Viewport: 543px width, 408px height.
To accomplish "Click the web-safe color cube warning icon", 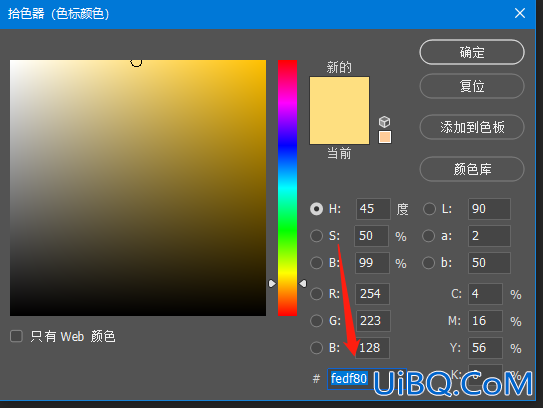I will (x=384, y=122).
